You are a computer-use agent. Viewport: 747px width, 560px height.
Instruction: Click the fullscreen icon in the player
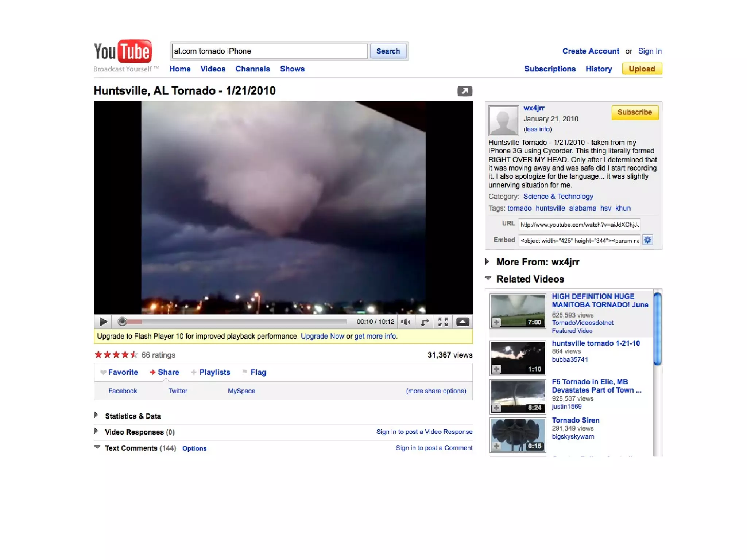pyautogui.click(x=443, y=322)
